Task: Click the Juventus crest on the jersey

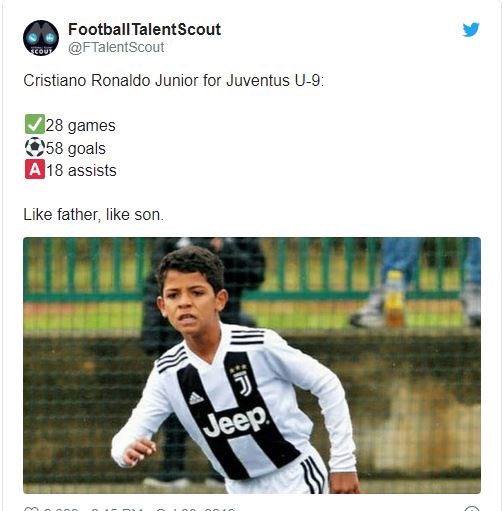Action: (242, 380)
